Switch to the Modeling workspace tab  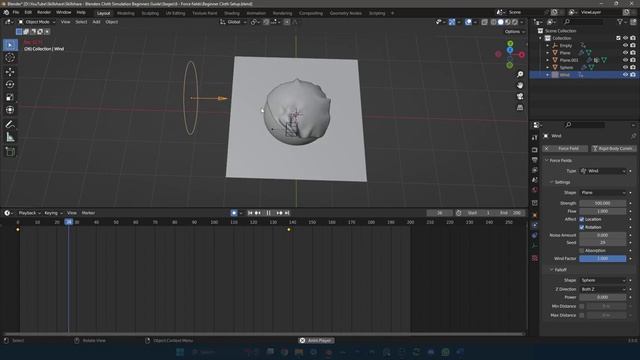pos(126,13)
